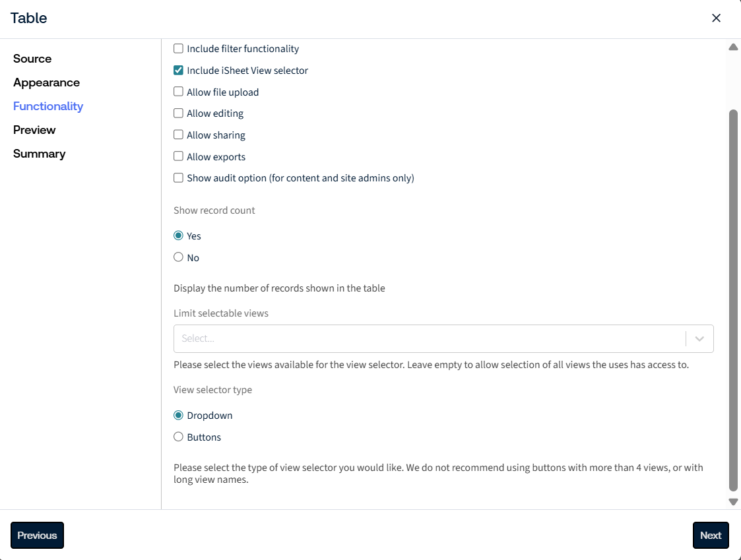Switch to the Appearance section

pos(46,82)
